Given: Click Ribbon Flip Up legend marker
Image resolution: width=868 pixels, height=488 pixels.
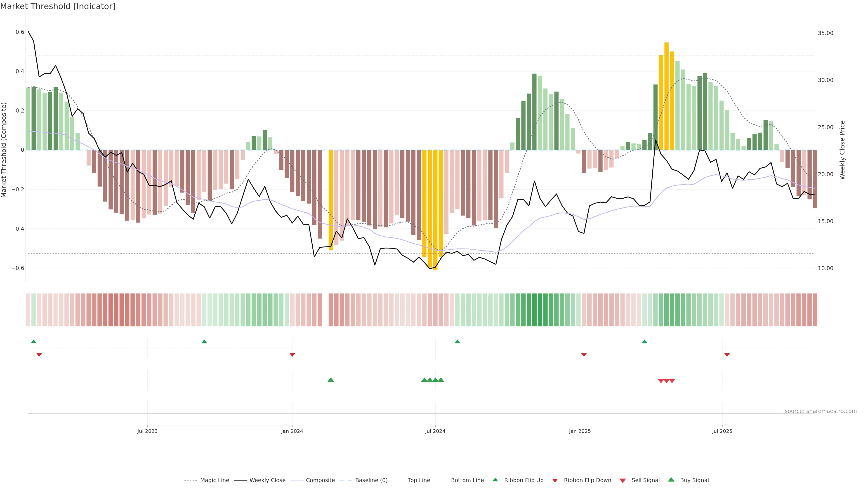Looking at the screenshot, I should 495,480.
